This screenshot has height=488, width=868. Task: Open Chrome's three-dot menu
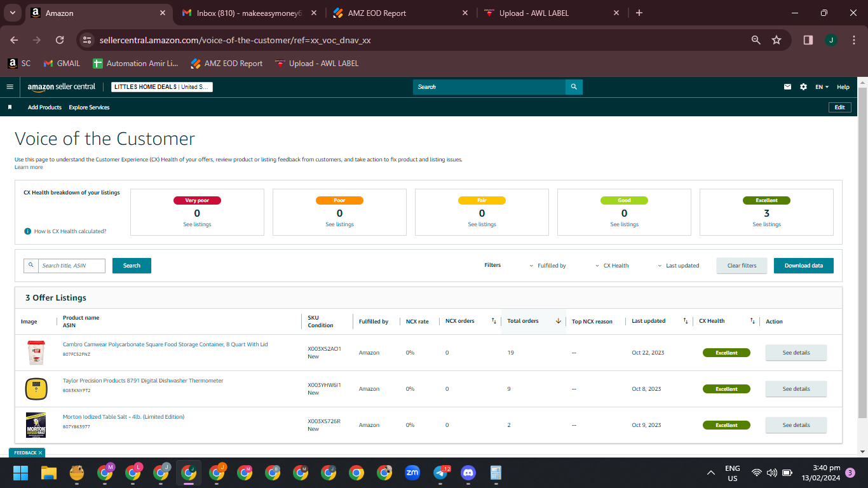854,40
